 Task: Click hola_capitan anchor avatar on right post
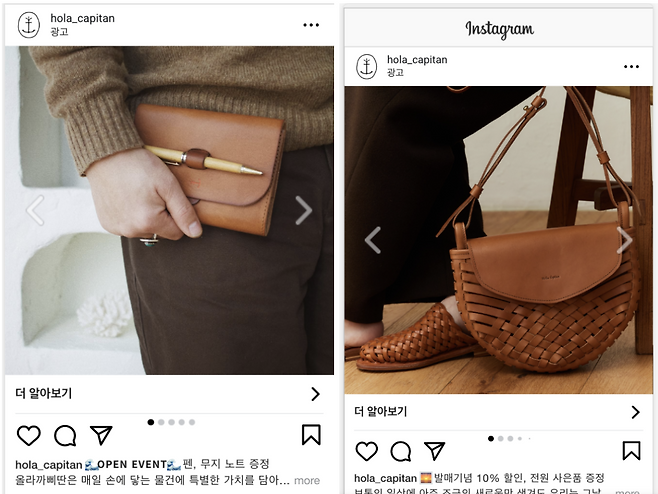(366, 66)
